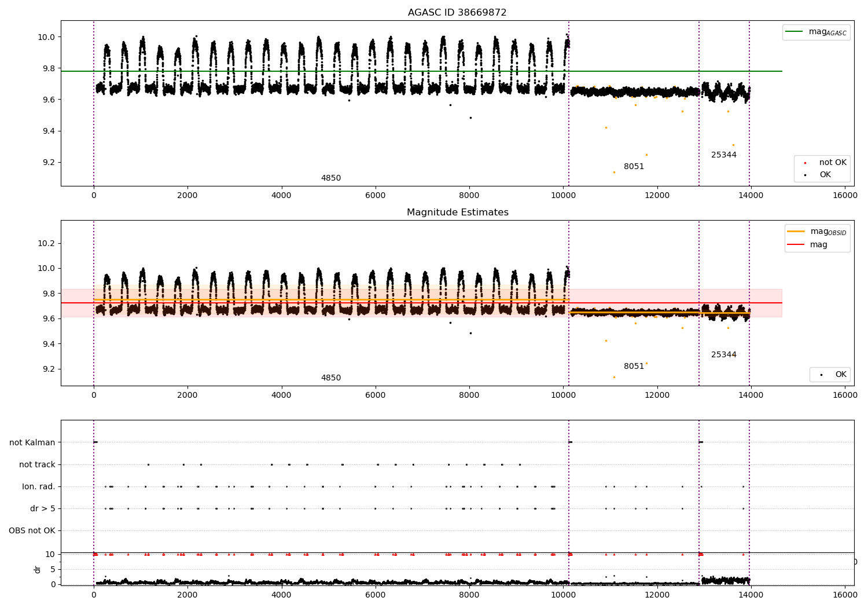
Task: Select the 'not Kalman' row label
Action: 32,443
